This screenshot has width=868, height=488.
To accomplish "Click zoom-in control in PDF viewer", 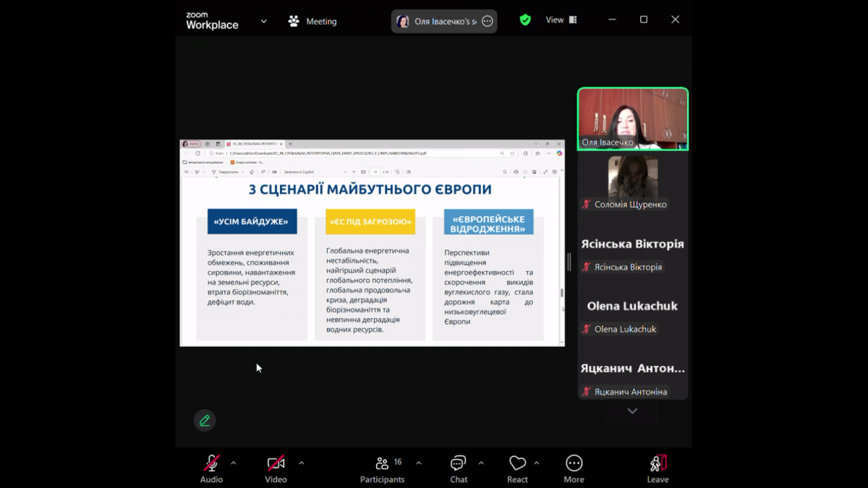I will click(x=354, y=171).
